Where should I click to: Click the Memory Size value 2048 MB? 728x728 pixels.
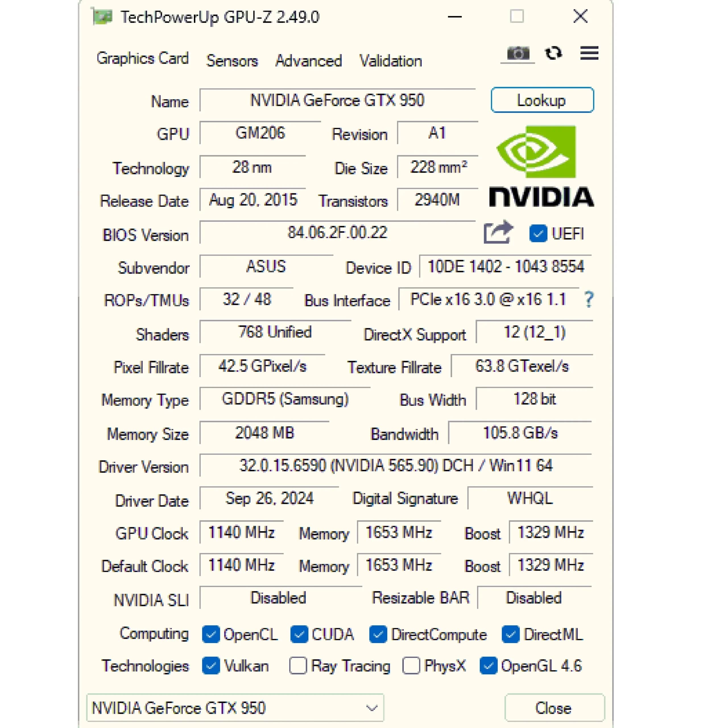(x=264, y=433)
